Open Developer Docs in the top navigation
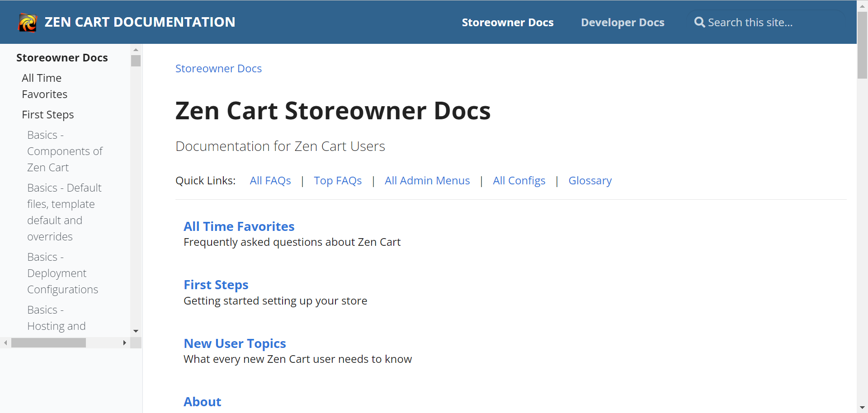 point(623,22)
